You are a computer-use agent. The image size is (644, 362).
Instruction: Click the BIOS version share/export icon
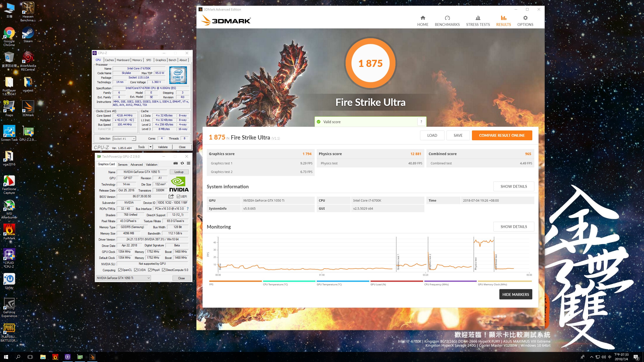[x=171, y=196]
